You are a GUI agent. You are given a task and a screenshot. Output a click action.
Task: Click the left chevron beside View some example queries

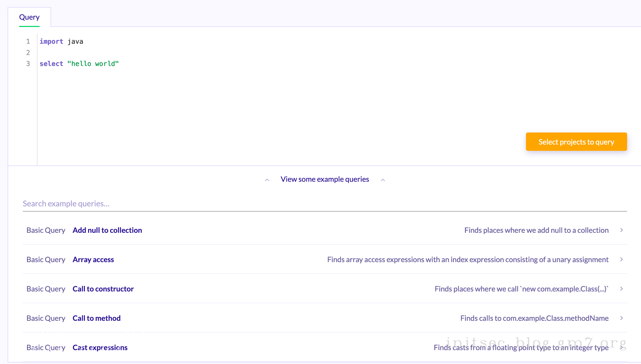point(267,180)
